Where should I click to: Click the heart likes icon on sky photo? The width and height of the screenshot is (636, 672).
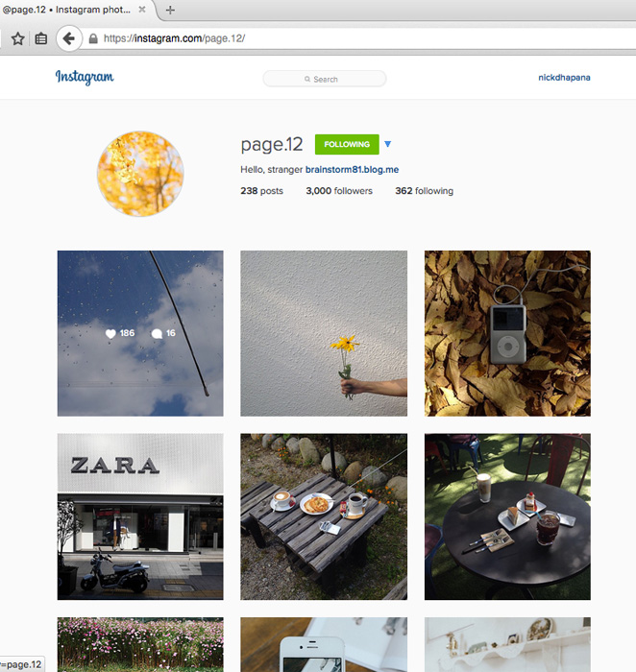click(x=110, y=333)
